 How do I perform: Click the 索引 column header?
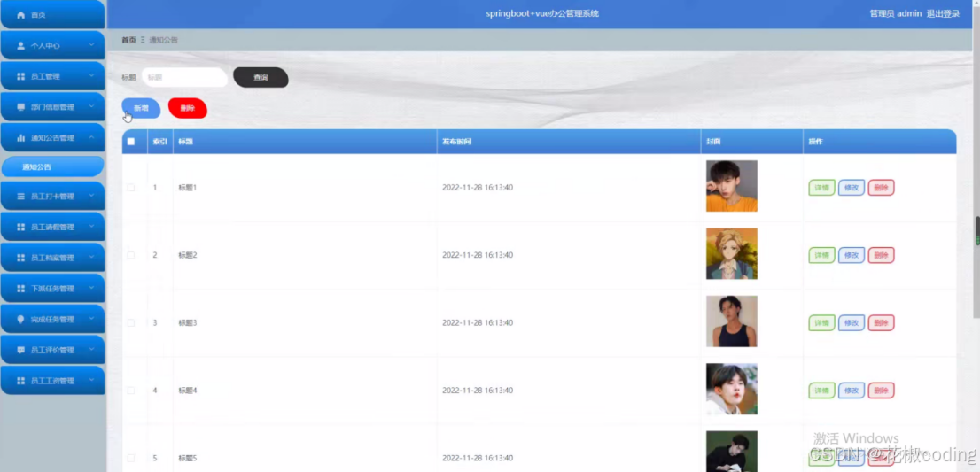(x=160, y=142)
